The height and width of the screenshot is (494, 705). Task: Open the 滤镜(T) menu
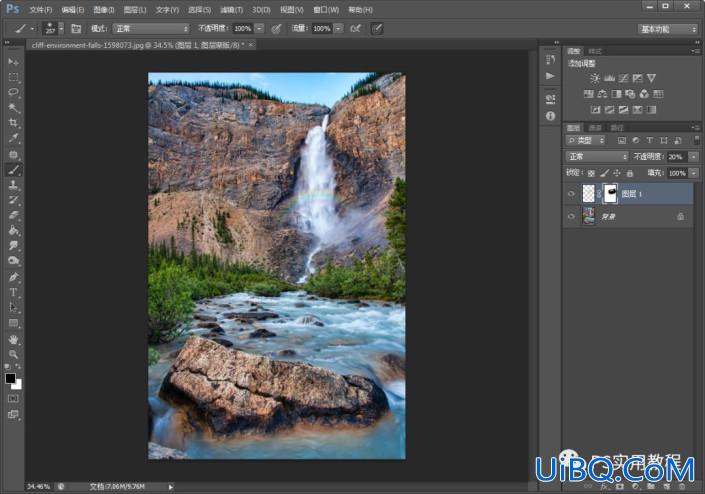tap(232, 9)
